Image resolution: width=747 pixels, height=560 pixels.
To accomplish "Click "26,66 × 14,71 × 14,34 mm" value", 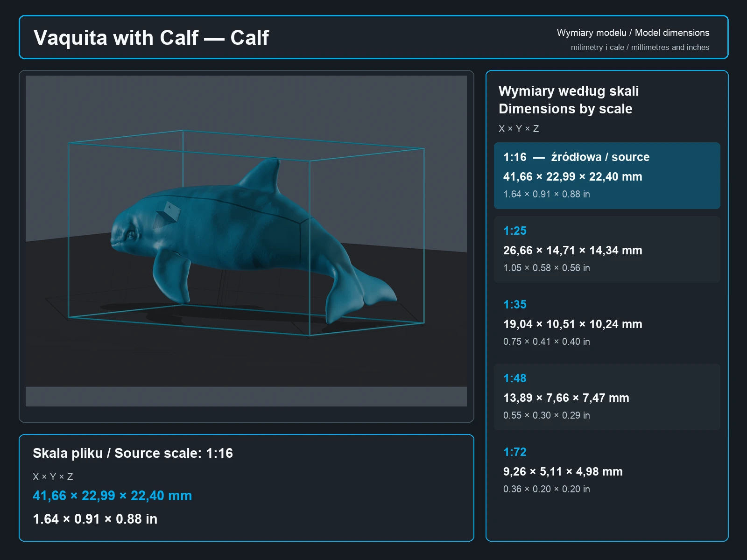I will (573, 251).
